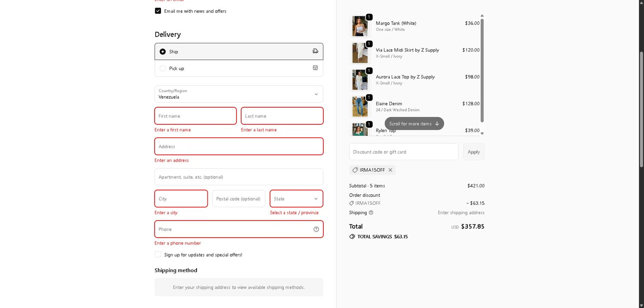Click scroll down arrow of the items list
The image size is (644, 308).
click(482, 133)
